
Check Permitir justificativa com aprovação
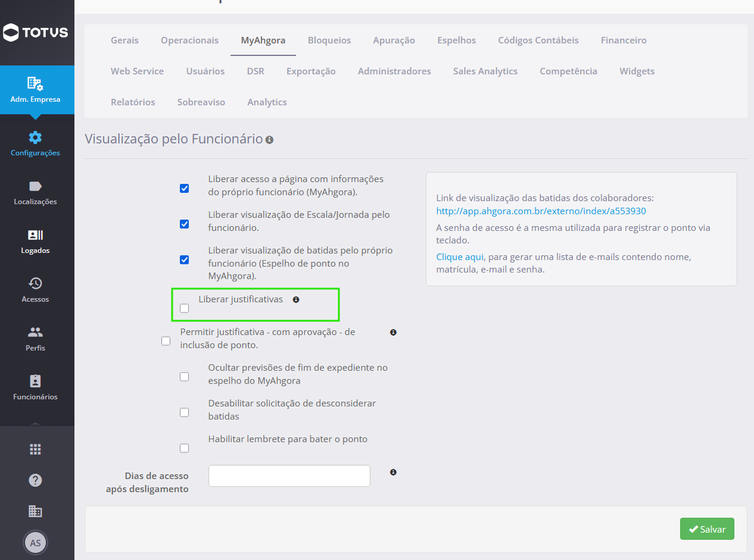coord(166,341)
